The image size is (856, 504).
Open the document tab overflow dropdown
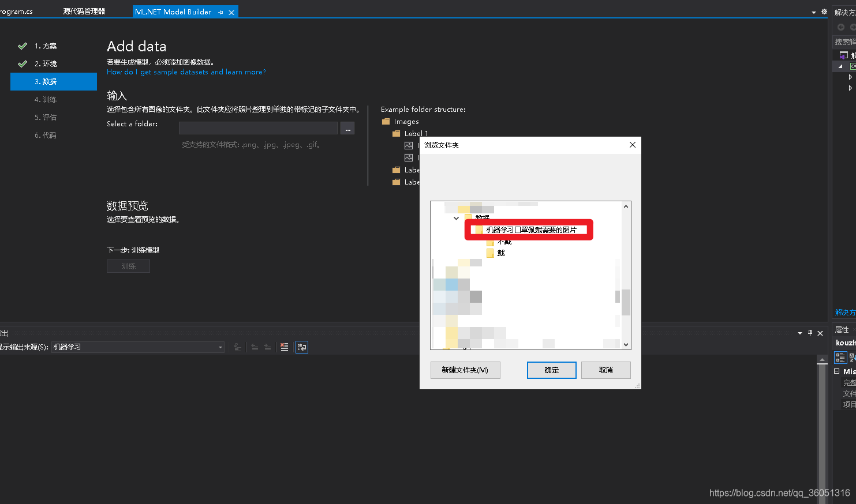pyautogui.click(x=814, y=12)
